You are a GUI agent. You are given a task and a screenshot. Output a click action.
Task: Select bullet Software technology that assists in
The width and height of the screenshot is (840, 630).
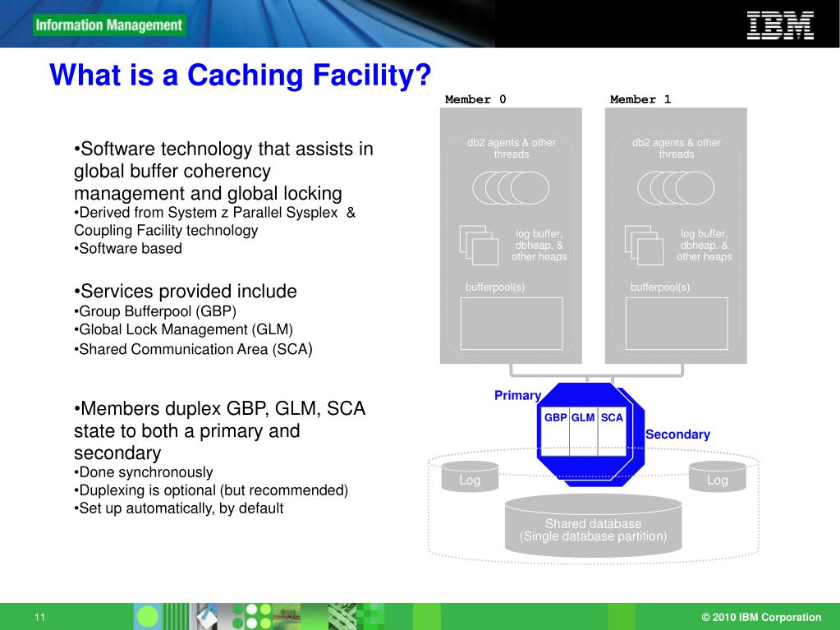click(223, 171)
